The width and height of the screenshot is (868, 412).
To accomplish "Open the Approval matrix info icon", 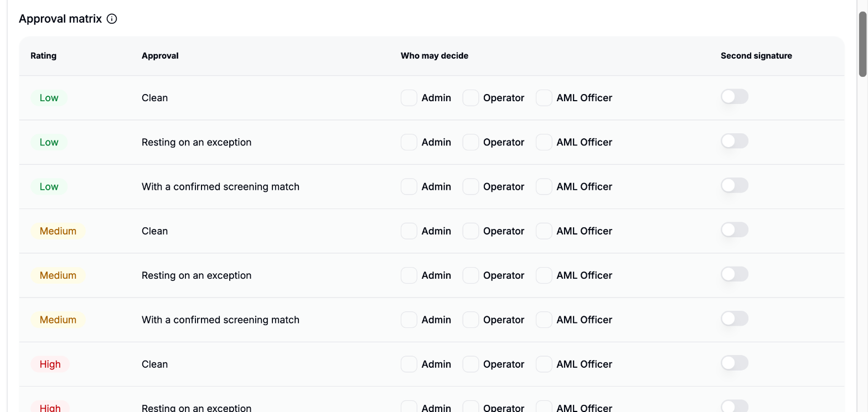I will point(112,19).
